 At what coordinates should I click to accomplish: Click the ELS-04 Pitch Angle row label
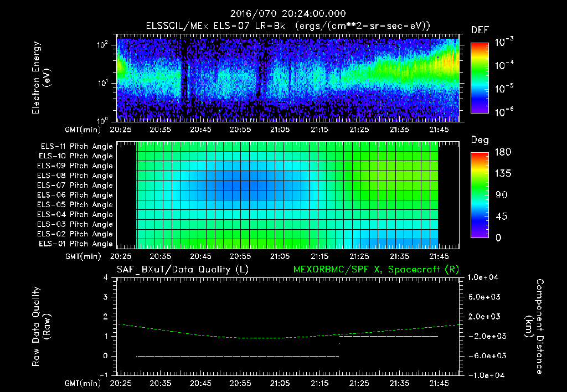[75, 214]
